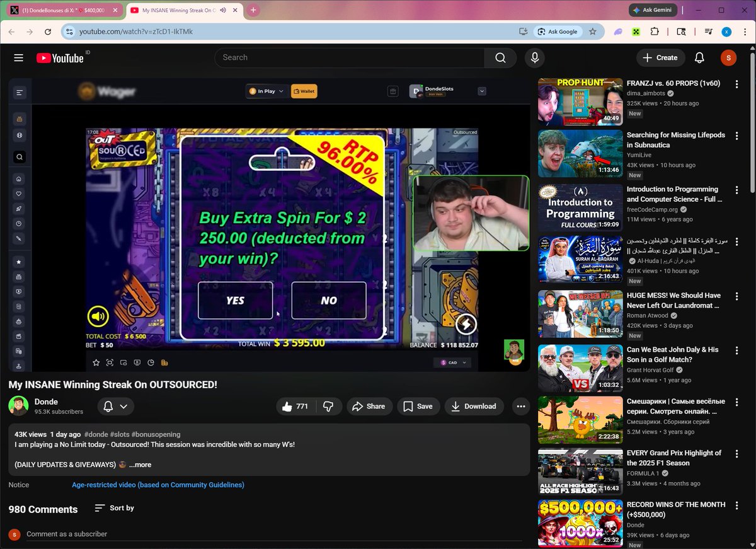
Task: Click the YouTube search input field
Action: pos(350,57)
